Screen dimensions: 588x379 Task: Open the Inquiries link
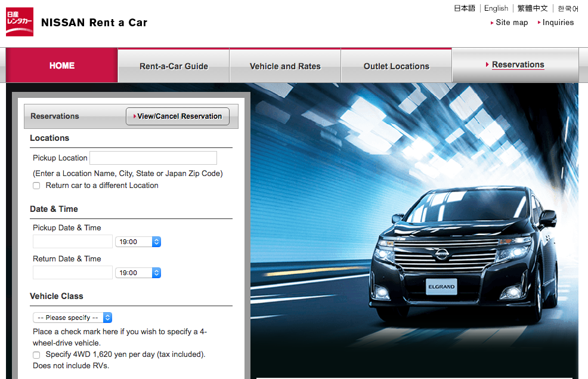[558, 23]
